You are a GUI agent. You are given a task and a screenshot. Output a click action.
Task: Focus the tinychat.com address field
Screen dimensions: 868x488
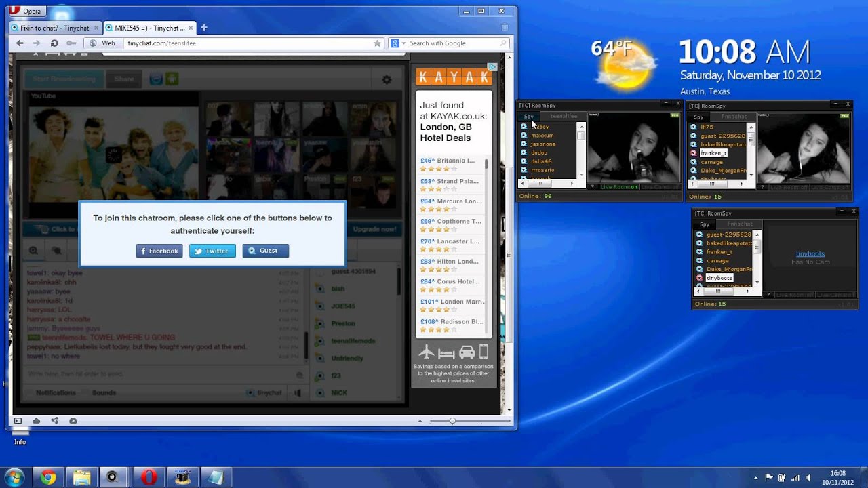[x=248, y=43]
